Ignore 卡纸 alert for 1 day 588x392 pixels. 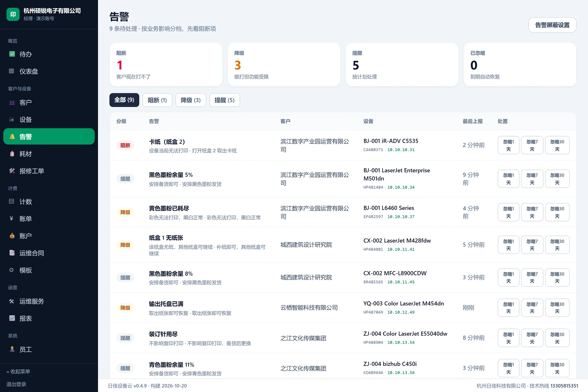[508, 145]
